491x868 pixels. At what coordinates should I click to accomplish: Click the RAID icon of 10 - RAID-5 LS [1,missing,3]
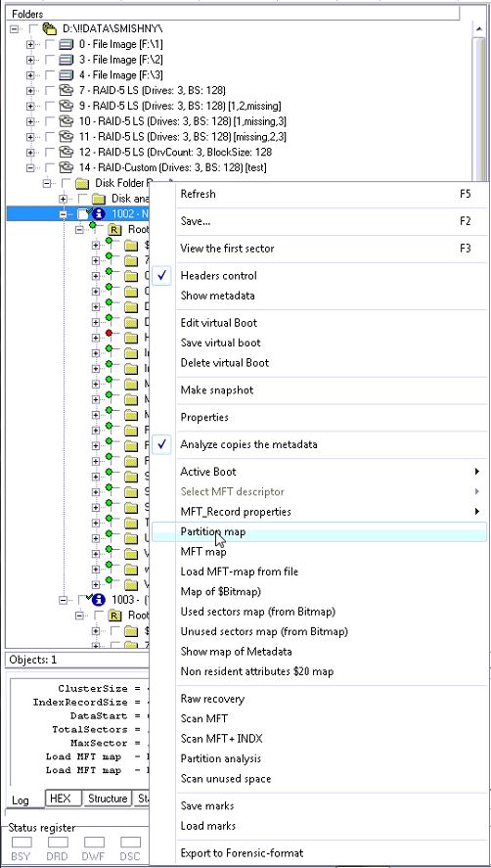pyautogui.click(x=67, y=121)
